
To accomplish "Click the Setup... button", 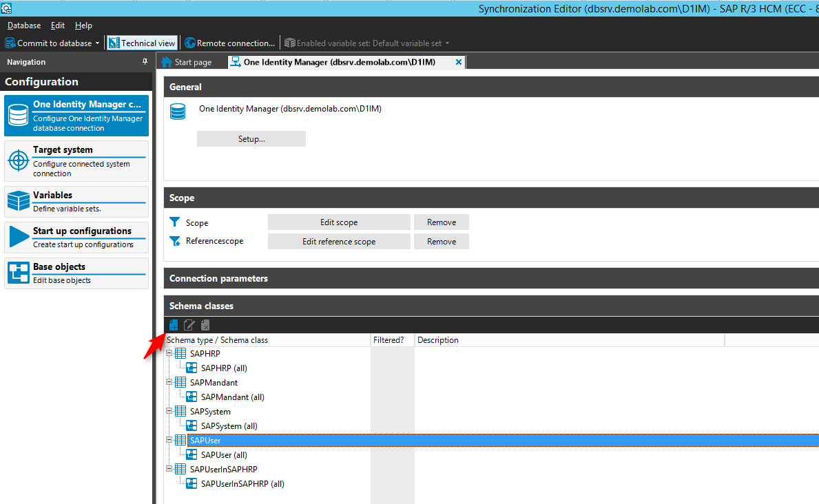I will click(x=251, y=139).
